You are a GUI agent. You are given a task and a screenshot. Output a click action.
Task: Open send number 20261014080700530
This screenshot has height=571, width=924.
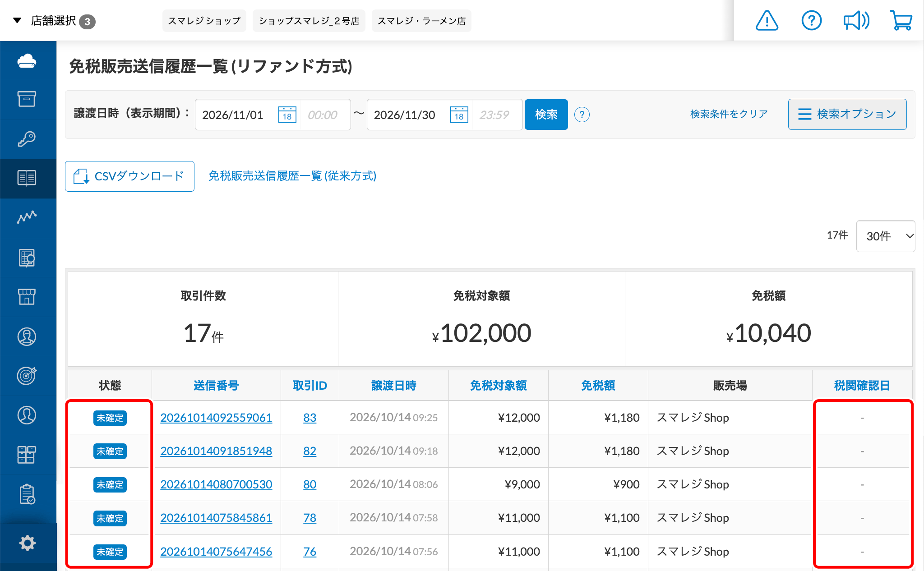216,484
